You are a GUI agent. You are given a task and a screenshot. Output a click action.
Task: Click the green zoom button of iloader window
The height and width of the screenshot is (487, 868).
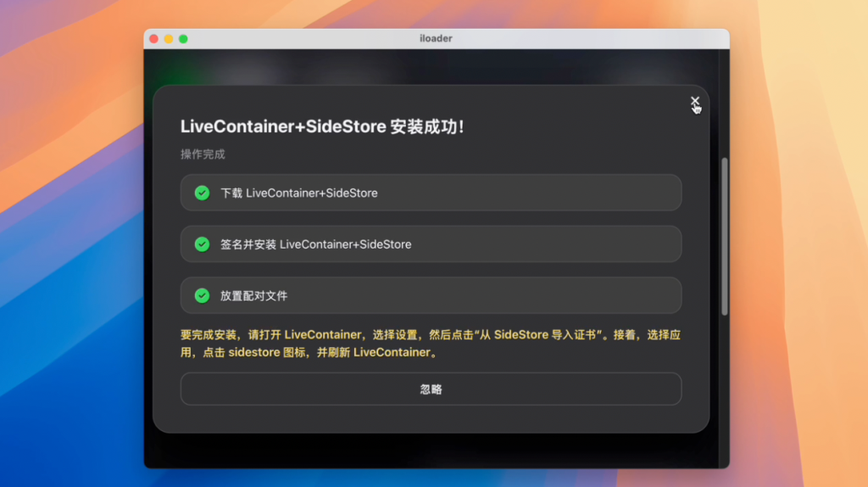click(183, 39)
